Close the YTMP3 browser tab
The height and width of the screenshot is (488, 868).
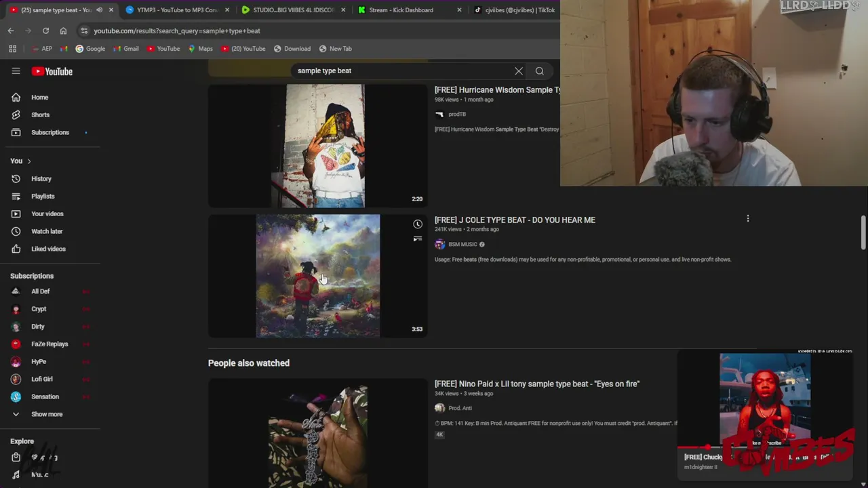click(x=227, y=10)
